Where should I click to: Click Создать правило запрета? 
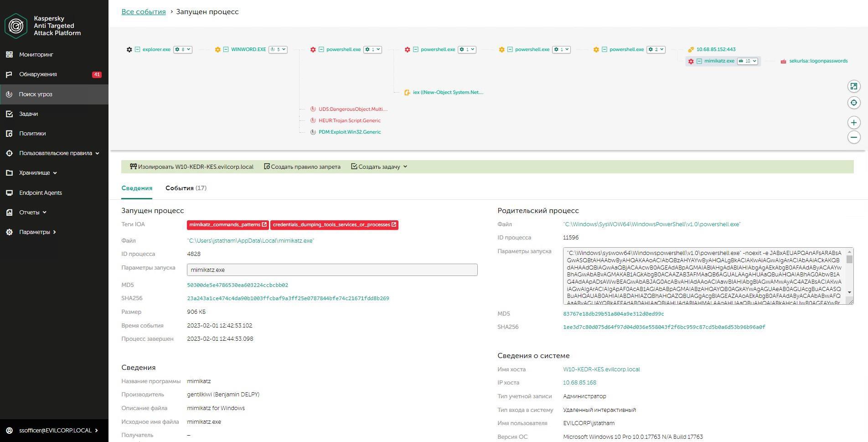[302, 167]
